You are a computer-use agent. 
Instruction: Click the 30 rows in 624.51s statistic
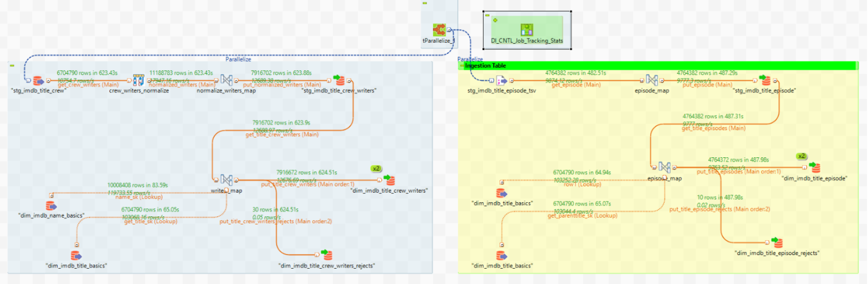[x=275, y=210]
